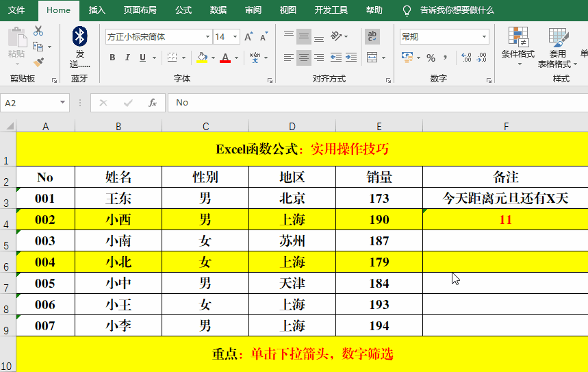Apply the yellow fill color bucket
Viewport: 588px width, 372px height.
click(x=202, y=58)
